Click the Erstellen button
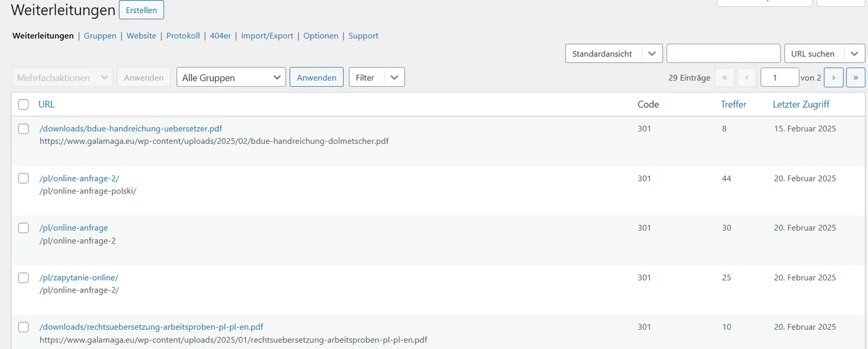 (x=141, y=10)
